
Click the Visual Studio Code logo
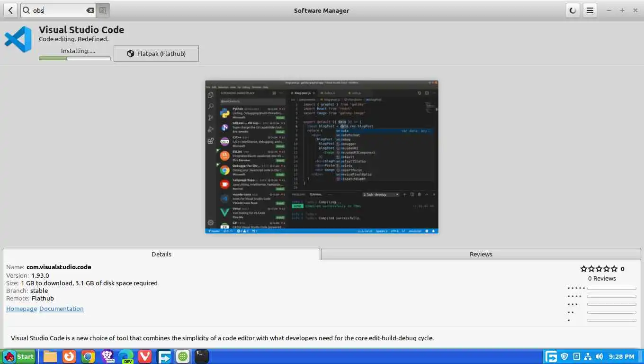18,39
